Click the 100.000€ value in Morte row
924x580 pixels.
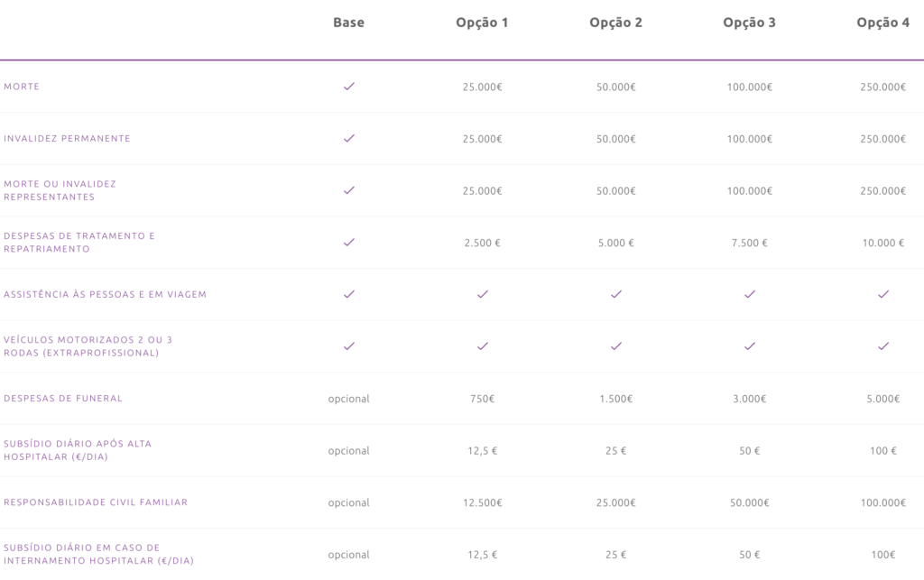coord(750,87)
